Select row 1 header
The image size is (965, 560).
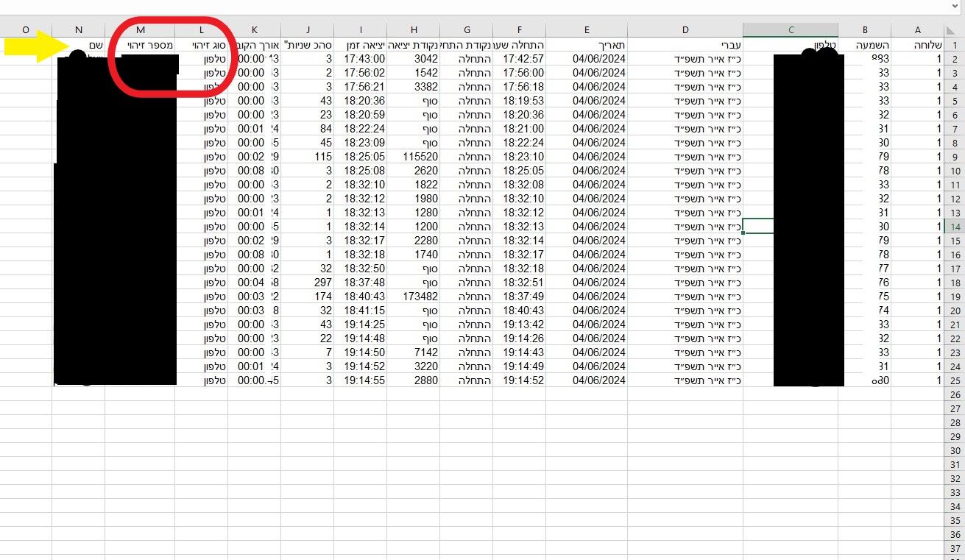(955, 44)
